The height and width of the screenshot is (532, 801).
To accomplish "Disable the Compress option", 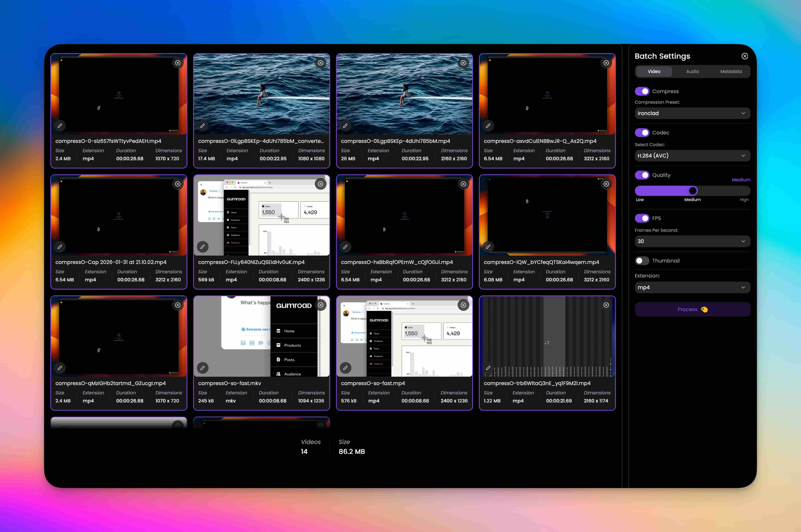I will tap(642, 91).
